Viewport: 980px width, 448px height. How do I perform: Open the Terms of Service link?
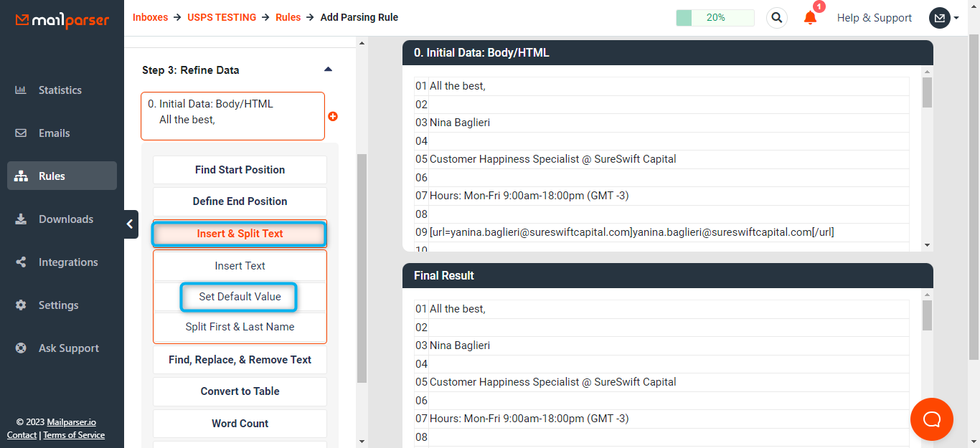tap(74, 435)
